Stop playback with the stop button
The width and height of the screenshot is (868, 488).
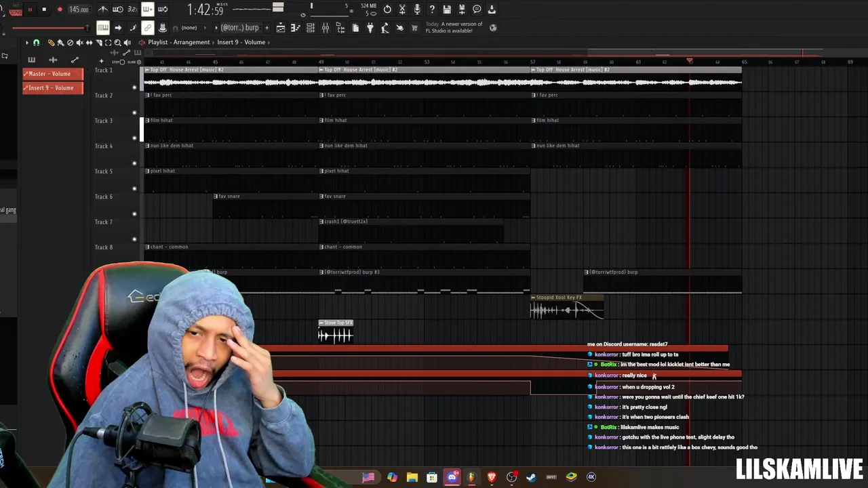click(x=44, y=9)
